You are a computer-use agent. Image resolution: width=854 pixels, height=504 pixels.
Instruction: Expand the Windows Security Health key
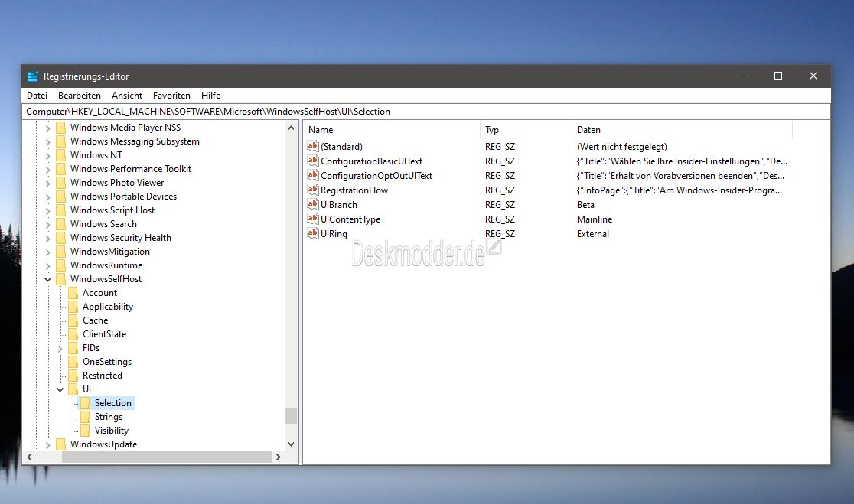48,239
